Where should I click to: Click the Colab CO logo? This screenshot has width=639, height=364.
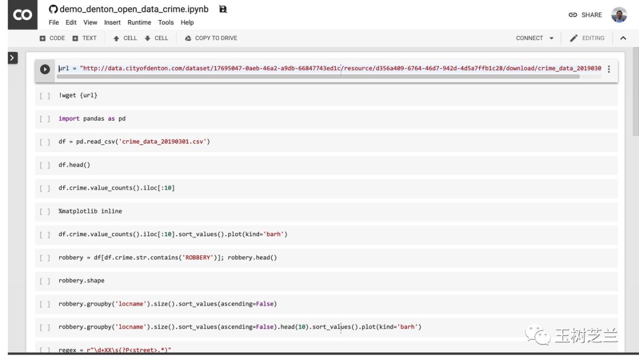[22, 15]
